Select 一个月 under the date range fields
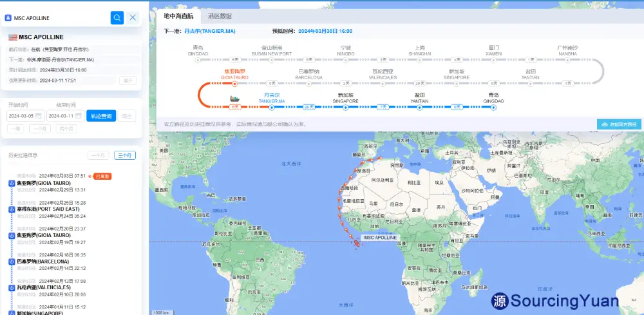This screenshot has width=644, height=315. coord(40,129)
